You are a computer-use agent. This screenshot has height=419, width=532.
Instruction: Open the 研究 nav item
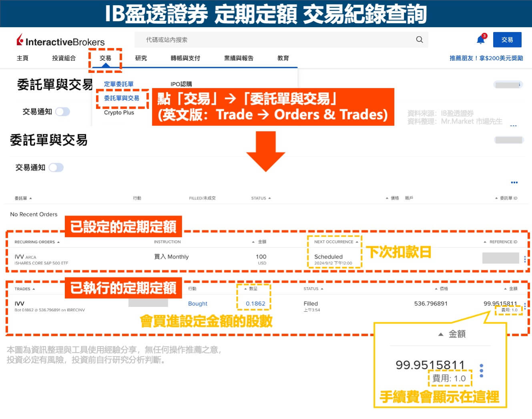(141, 58)
